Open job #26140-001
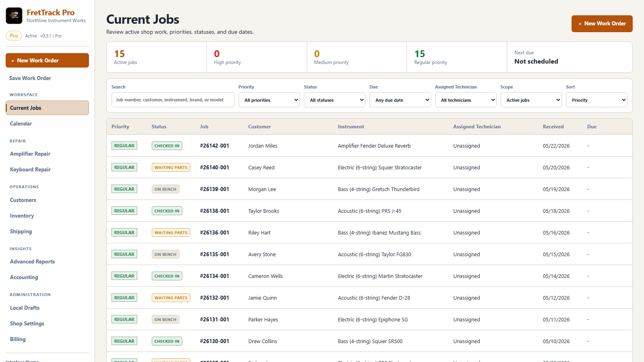Screen dimensions: 644x362 pos(215,167)
